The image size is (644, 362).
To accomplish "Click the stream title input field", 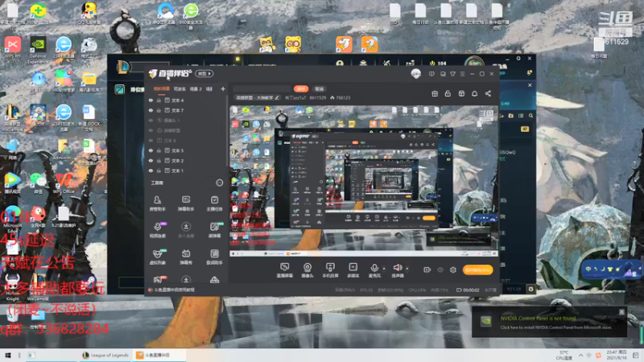I will pos(262,88).
